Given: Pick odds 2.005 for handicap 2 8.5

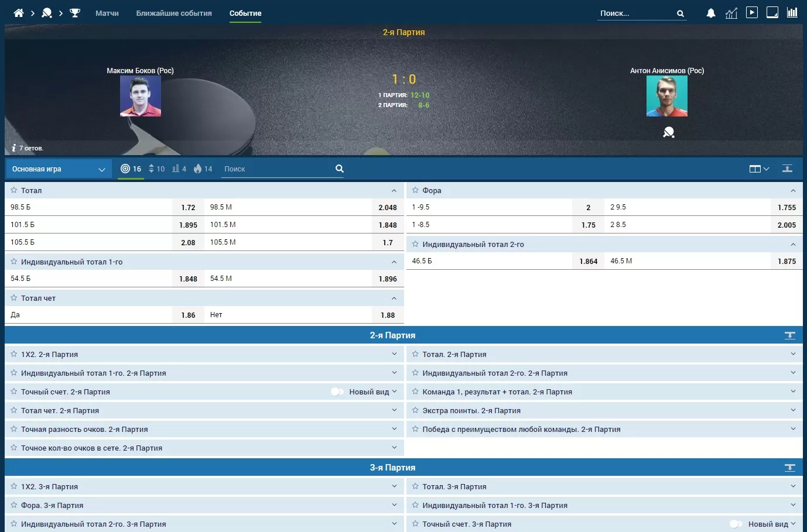Looking at the screenshot, I should [x=786, y=225].
